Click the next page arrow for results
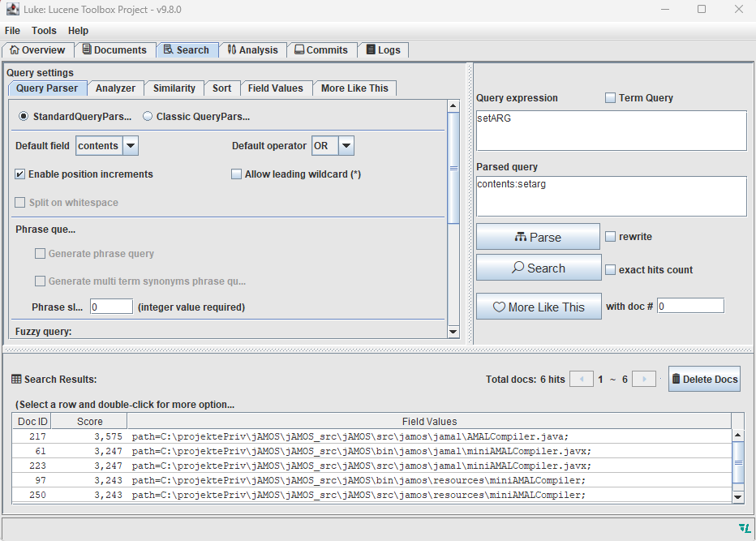The width and height of the screenshot is (756, 541). 643,379
